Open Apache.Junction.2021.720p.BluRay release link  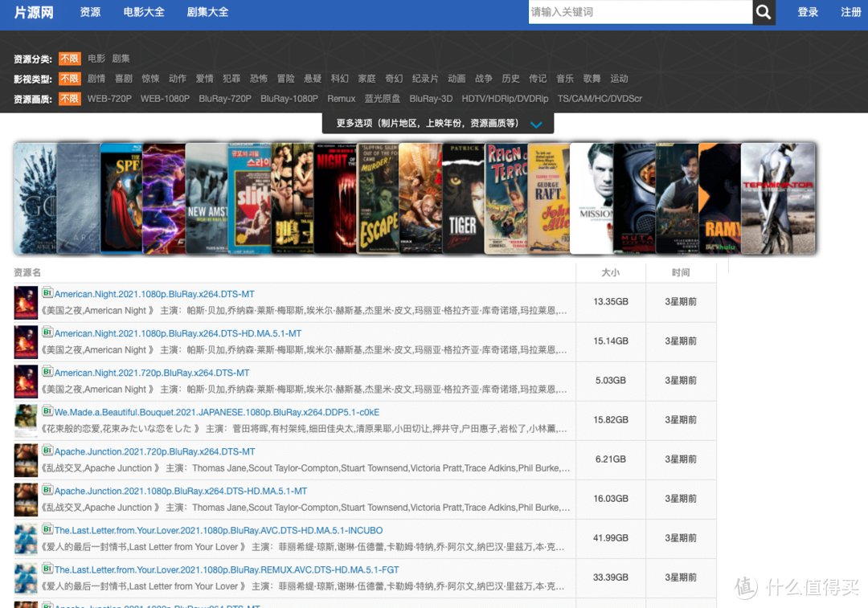(x=154, y=451)
